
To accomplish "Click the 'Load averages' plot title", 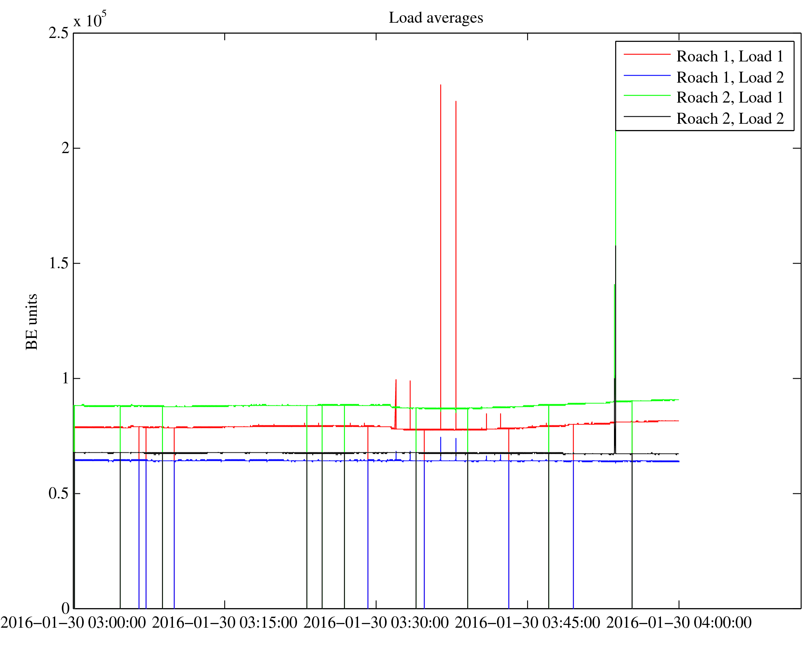I will pos(436,18).
